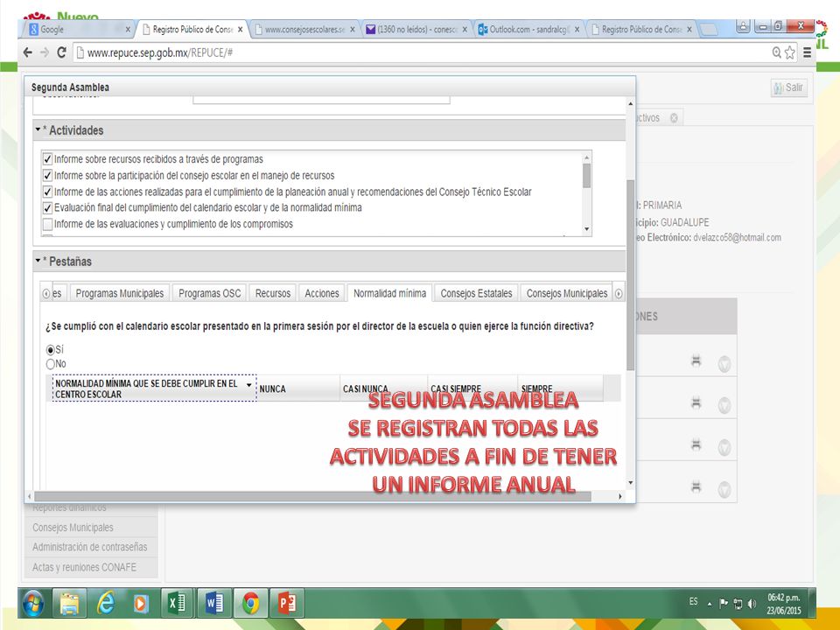Click the network icon in the system tray
This screenshot has width=840, height=630.
coord(738,604)
